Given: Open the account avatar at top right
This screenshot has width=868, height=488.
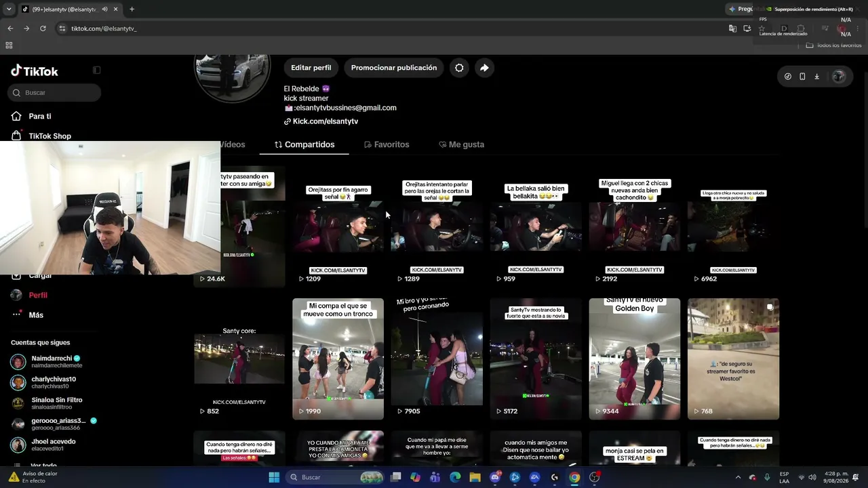Looking at the screenshot, I should [838, 77].
